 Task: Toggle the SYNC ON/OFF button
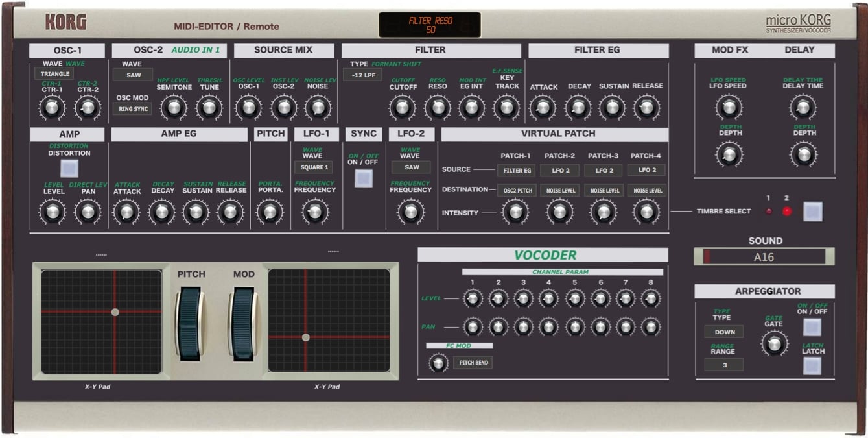tap(364, 178)
